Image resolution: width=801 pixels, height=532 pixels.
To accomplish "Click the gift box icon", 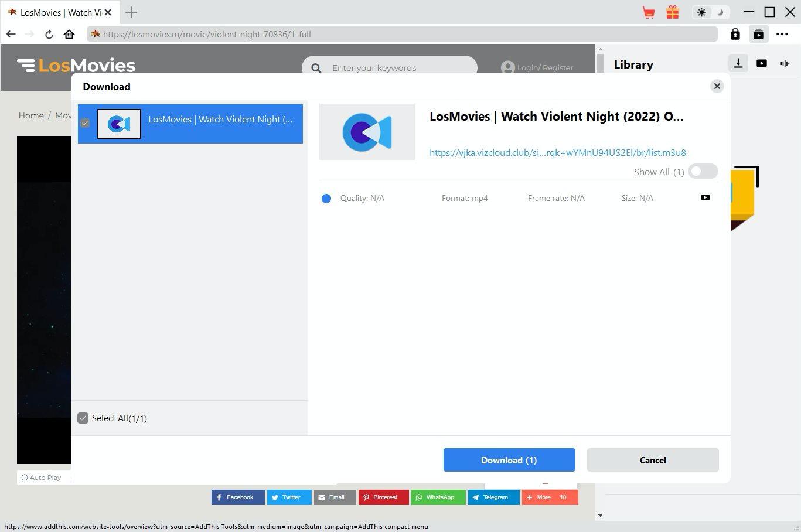I will (x=673, y=12).
